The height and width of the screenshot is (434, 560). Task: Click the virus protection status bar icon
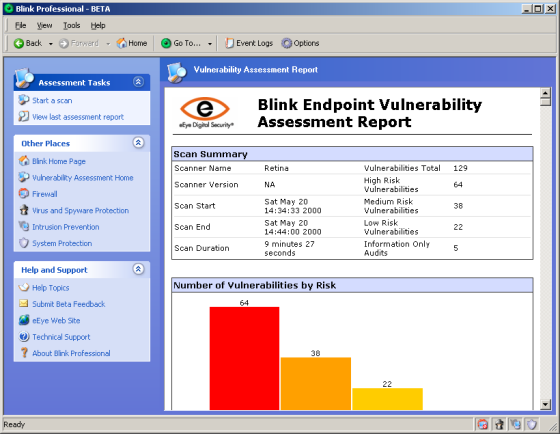click(499, 425)
